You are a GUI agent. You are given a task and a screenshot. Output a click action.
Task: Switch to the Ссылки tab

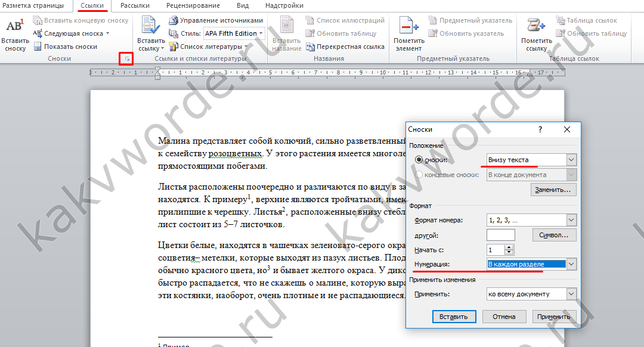click(x=92, y=5)
